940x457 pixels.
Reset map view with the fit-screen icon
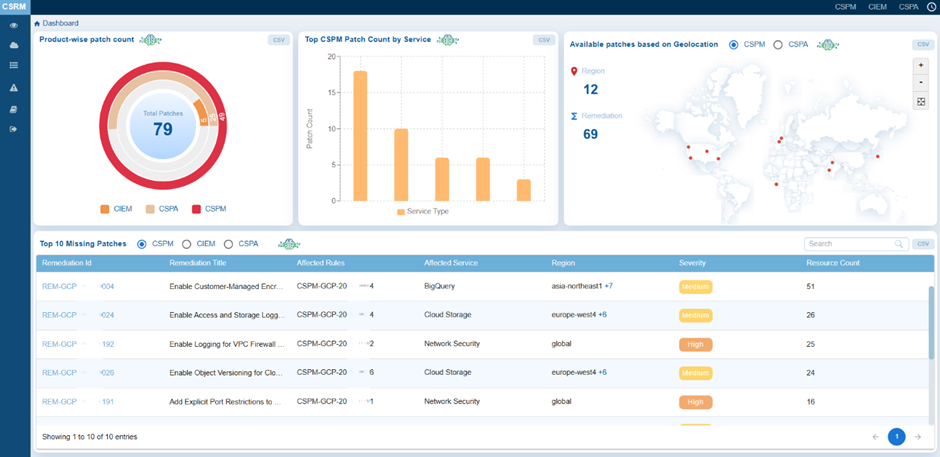(x=921, y=102)
